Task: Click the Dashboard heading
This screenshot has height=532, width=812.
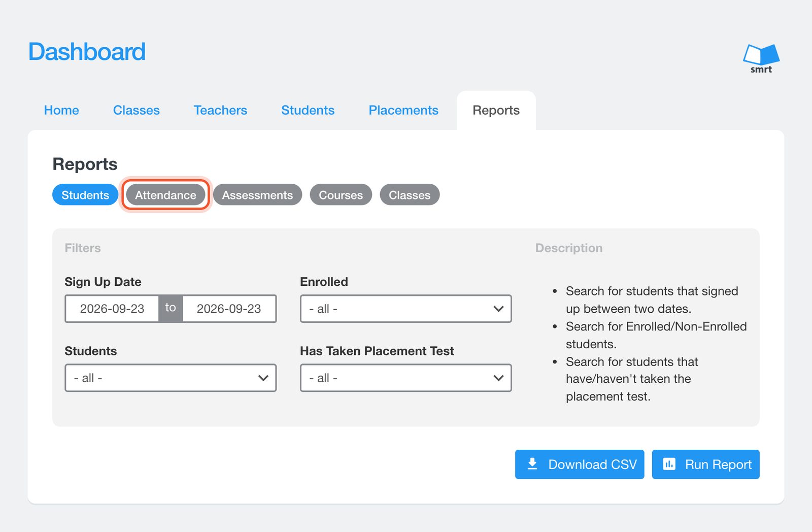Action: (87, 52)
